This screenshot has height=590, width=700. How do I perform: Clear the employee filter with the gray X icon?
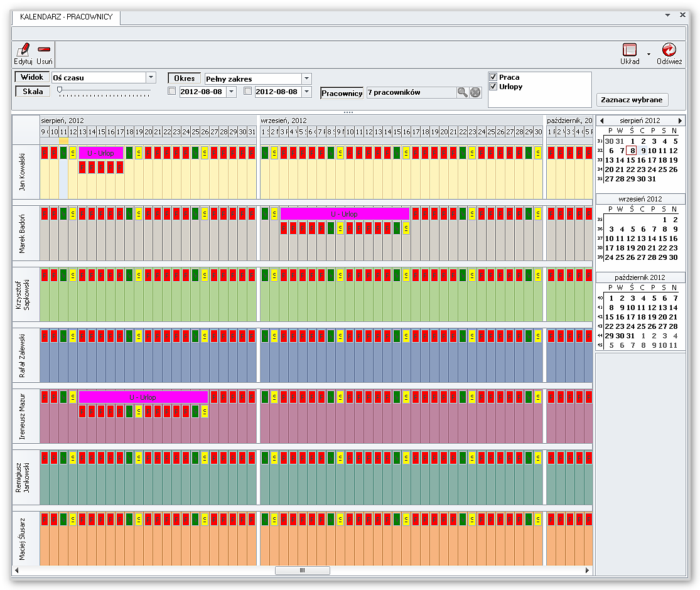(476, 92)
